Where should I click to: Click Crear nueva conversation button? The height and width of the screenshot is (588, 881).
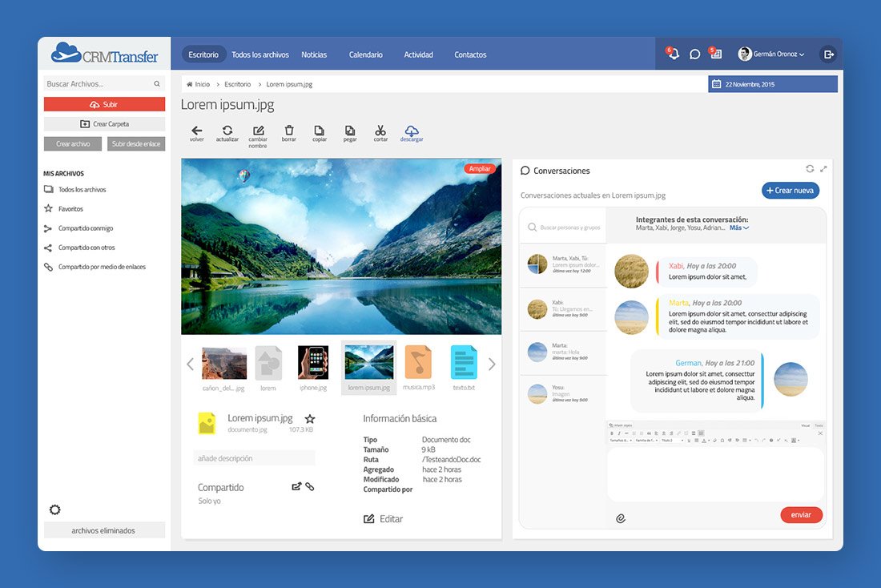tap(790, 191)
